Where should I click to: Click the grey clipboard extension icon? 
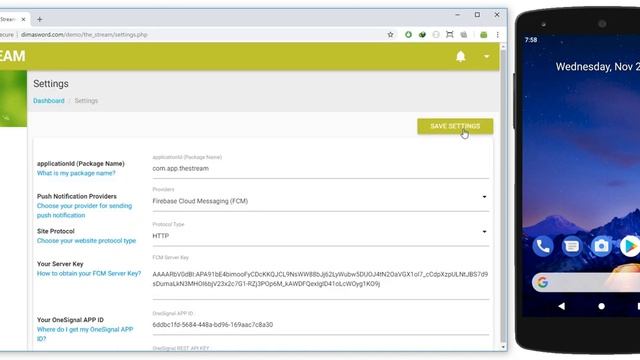(464, 35)
